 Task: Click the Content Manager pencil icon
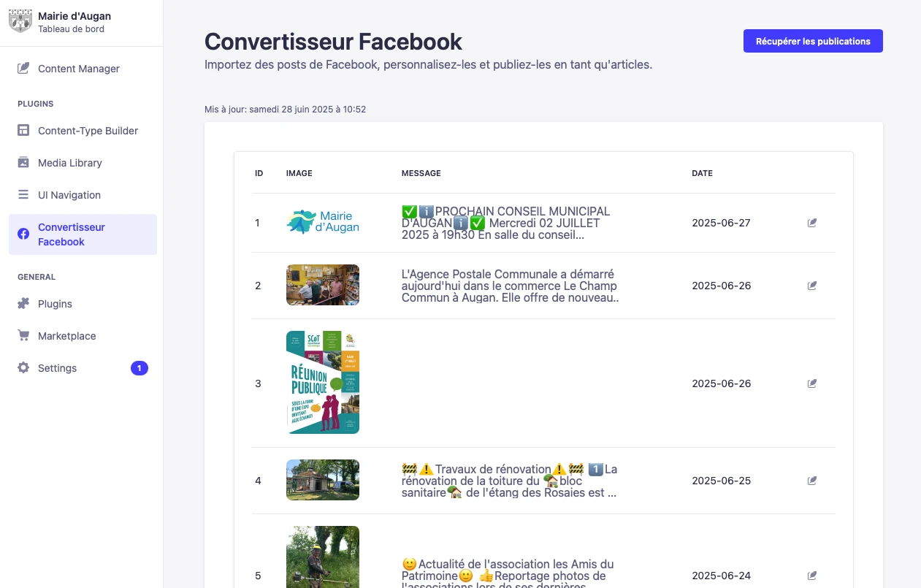[23, 69]
